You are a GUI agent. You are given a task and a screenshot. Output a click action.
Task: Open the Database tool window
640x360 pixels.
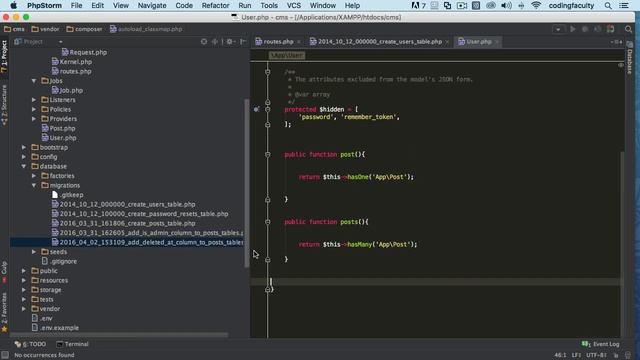[x=629, y=57]
